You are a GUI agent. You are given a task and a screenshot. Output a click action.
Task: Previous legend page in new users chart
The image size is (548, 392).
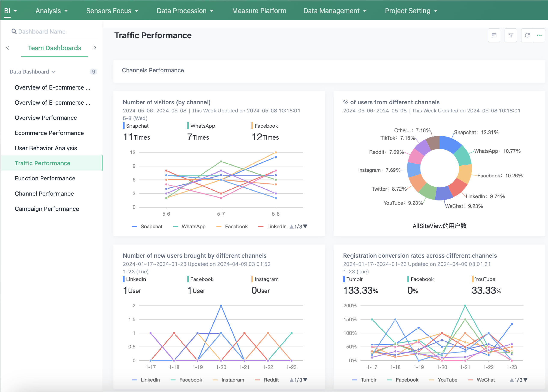pyautogui.click(x=291, y=380)
